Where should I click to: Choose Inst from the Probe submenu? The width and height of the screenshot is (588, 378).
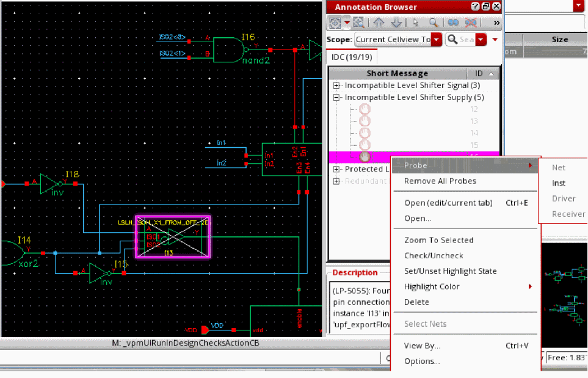click(x=559, y=183)
